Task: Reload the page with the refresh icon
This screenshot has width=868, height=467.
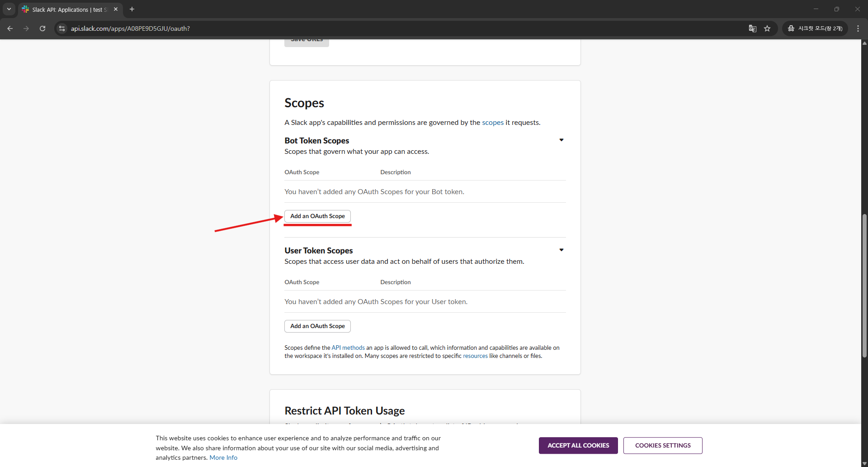Action: tap(42, 29)
